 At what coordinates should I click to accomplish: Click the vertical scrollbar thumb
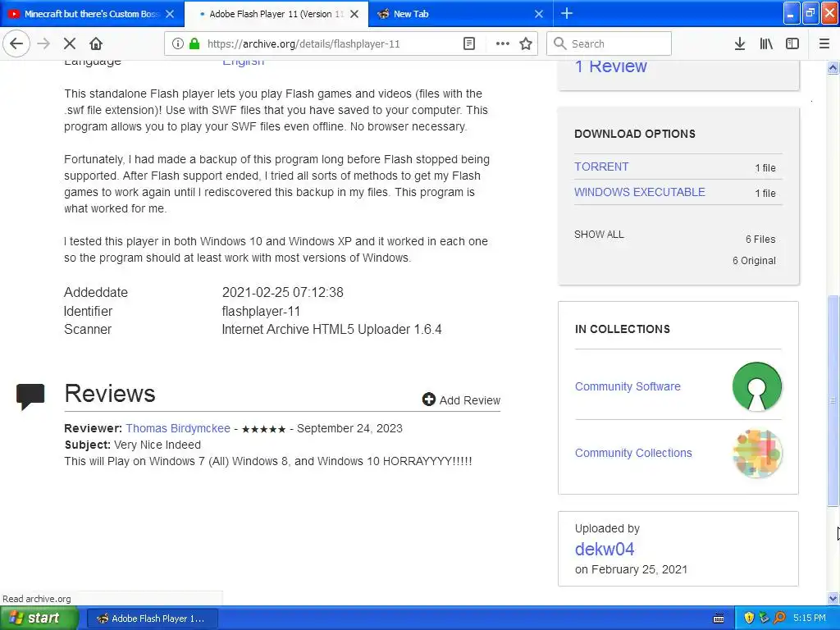(x=833, y=400)
